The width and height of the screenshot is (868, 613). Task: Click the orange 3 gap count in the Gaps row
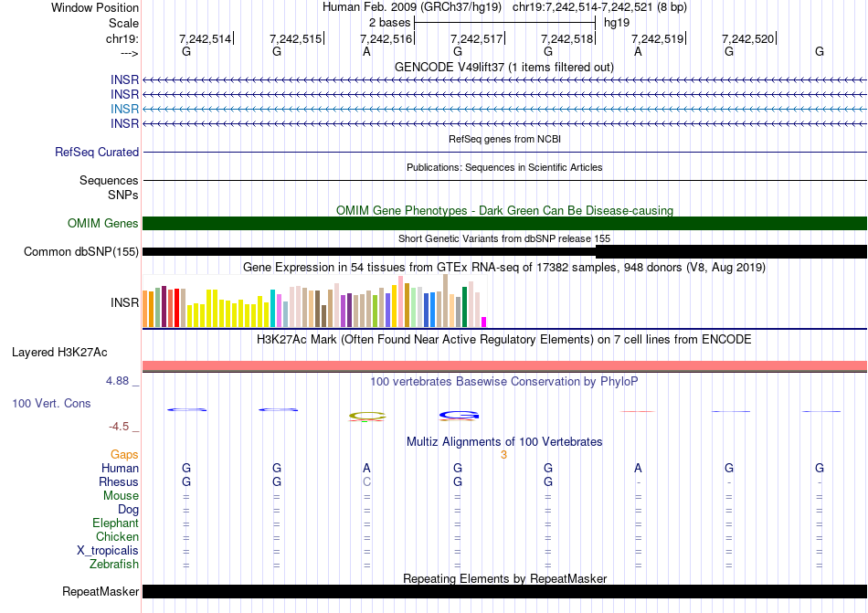[503, 455]
